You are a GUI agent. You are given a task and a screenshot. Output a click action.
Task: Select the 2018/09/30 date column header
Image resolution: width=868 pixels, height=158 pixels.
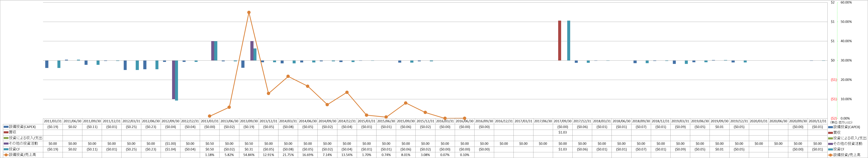click(641, 121)
